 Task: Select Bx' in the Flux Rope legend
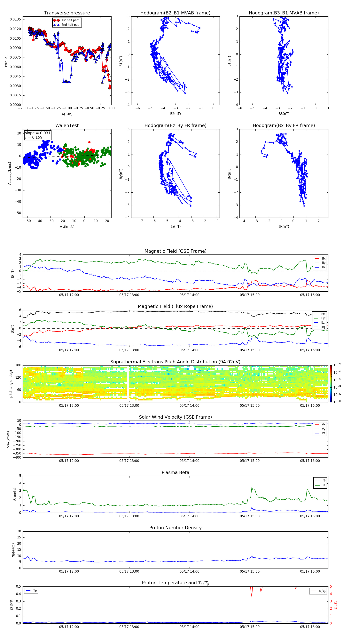coord(320,314)
